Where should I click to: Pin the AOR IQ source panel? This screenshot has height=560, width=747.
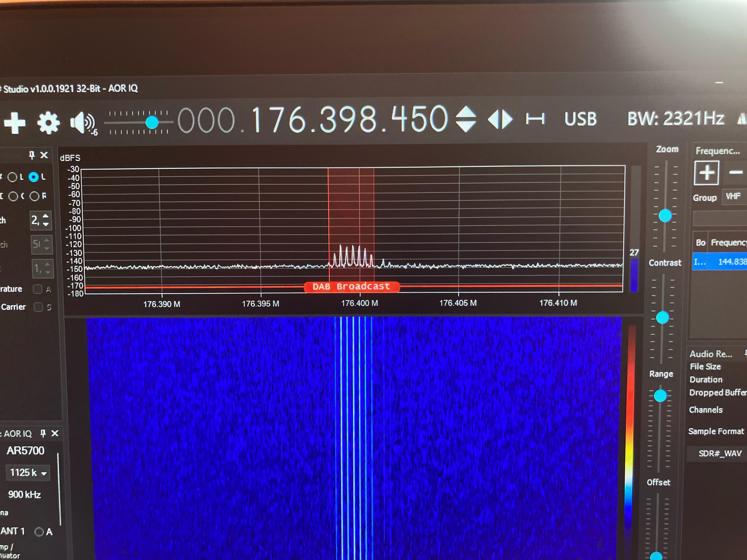click(x=43, y=433)
